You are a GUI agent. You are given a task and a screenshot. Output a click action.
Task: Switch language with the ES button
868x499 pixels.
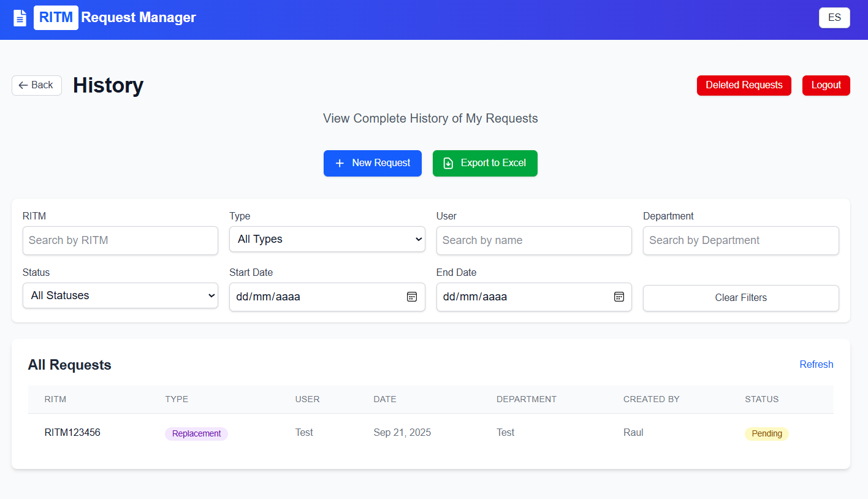coord(834,18)
